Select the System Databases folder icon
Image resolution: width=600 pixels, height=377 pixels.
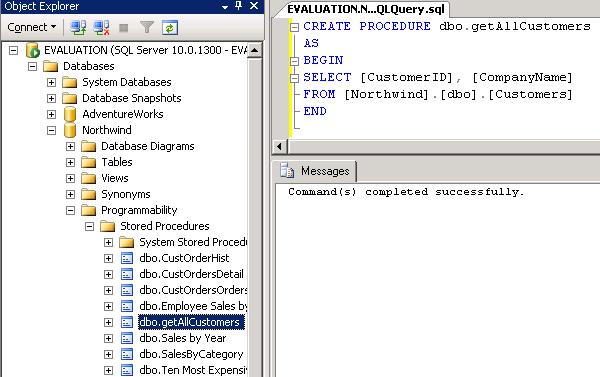pos(69,82)
